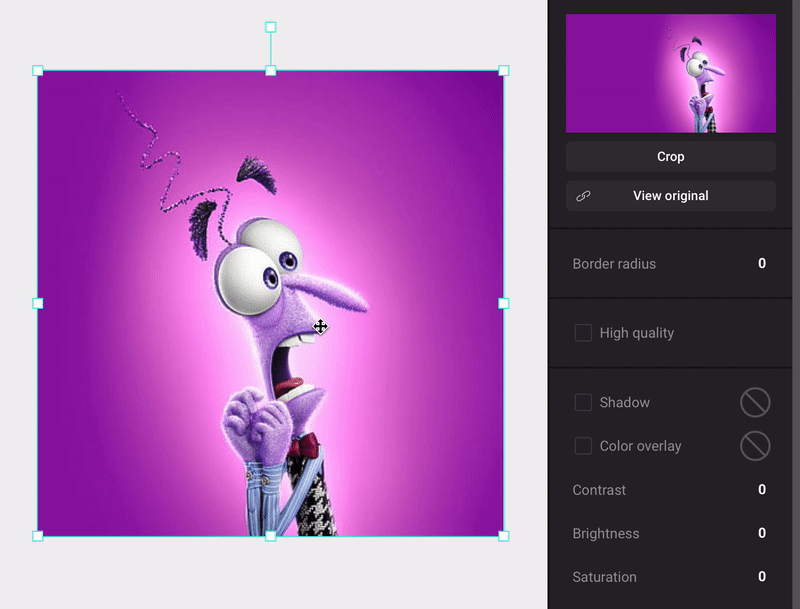Open the Shadow color swatch
Viewport: 800px width, 609px height.
click(755, 402)
